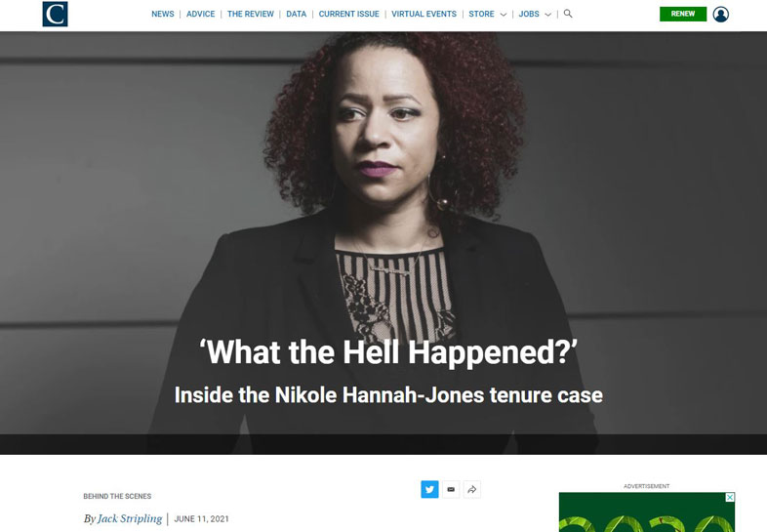Open The Review menu item

click(251, 14)
